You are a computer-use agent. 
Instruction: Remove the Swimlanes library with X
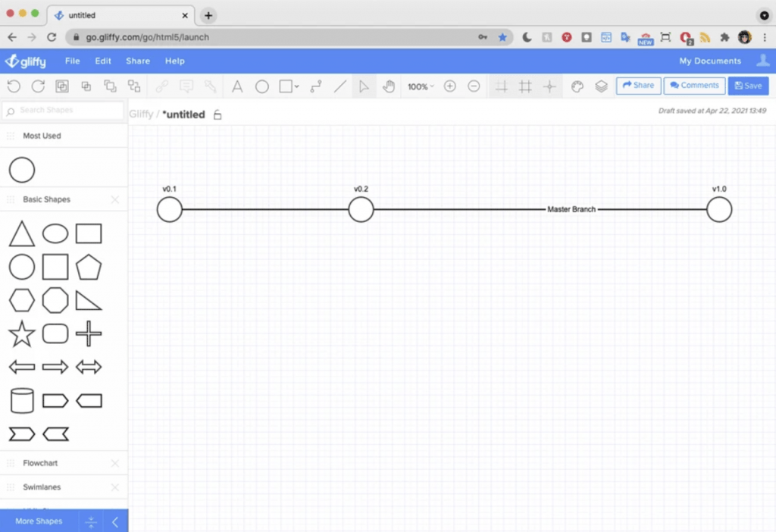coord(115,487)
